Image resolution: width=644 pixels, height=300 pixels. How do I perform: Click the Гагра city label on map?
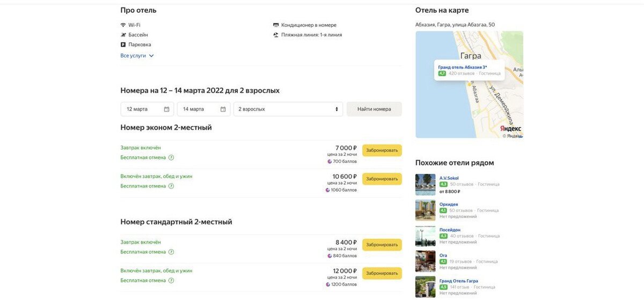pyautogui.click(x=471, y=55)
